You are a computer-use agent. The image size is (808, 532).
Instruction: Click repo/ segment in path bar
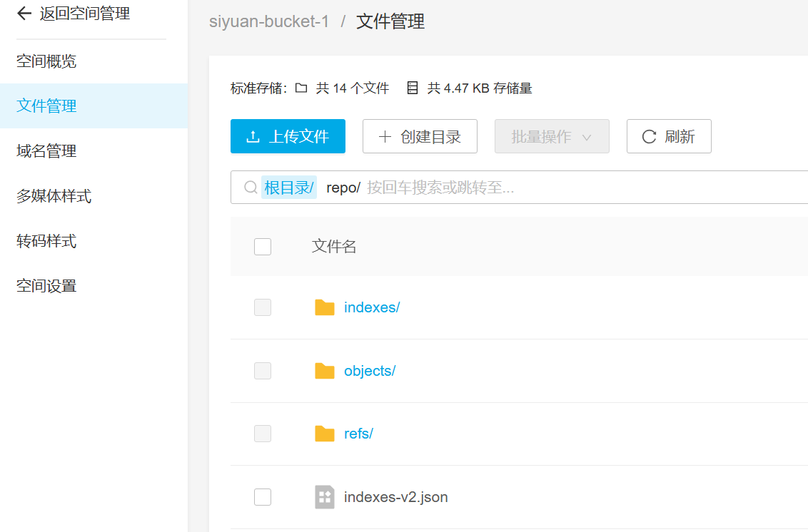click(343, 188)
